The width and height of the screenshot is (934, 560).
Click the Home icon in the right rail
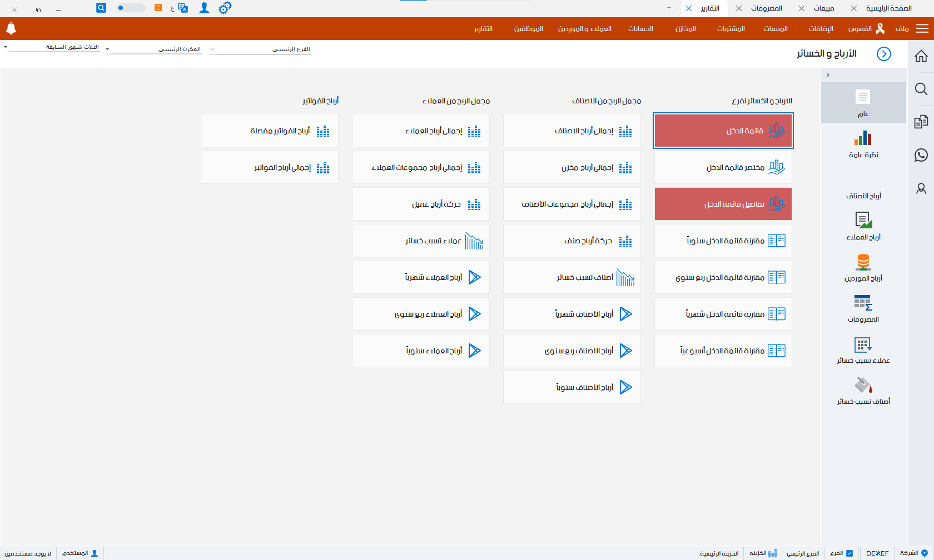point(921,56)
